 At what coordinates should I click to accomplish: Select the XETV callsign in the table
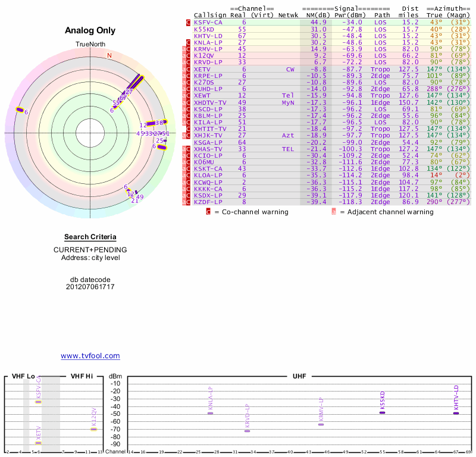click(202, 69)
